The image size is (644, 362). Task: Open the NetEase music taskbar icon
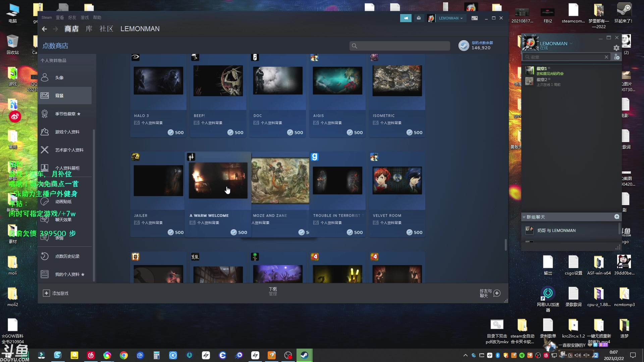[91, 355]
